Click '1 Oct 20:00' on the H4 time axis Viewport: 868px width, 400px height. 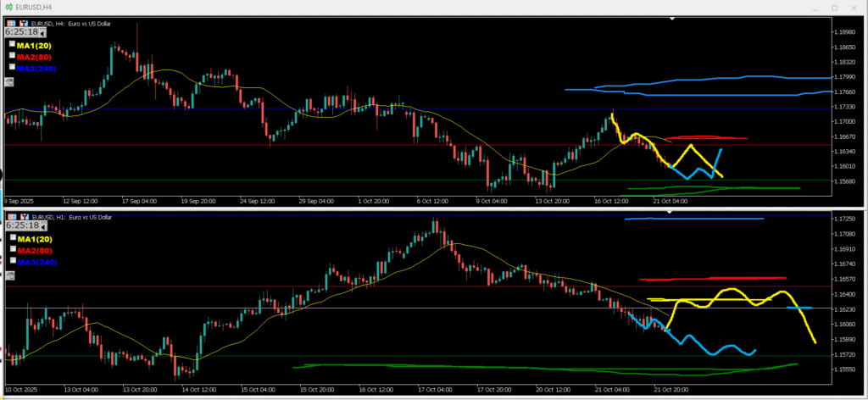(x=373, y=202)
